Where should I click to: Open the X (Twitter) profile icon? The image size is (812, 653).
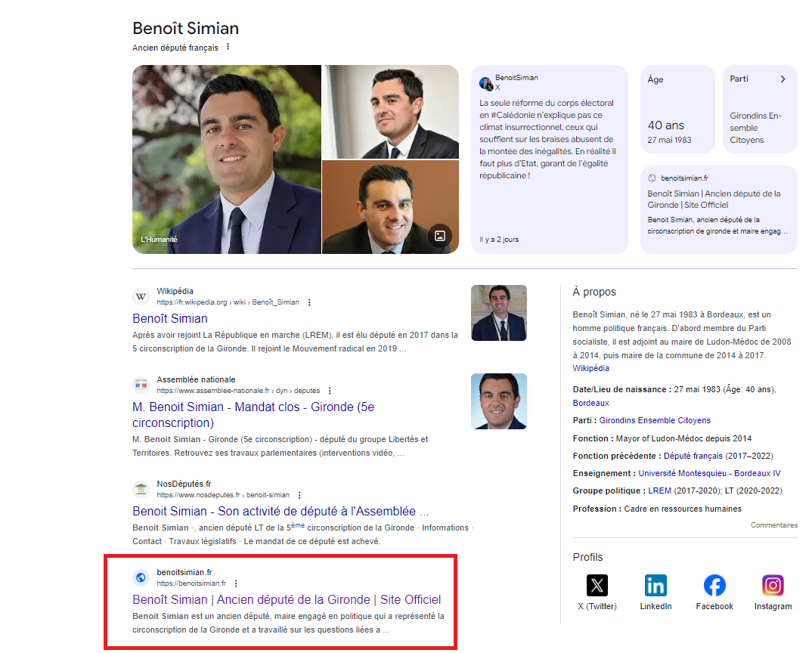pos(597,585)
